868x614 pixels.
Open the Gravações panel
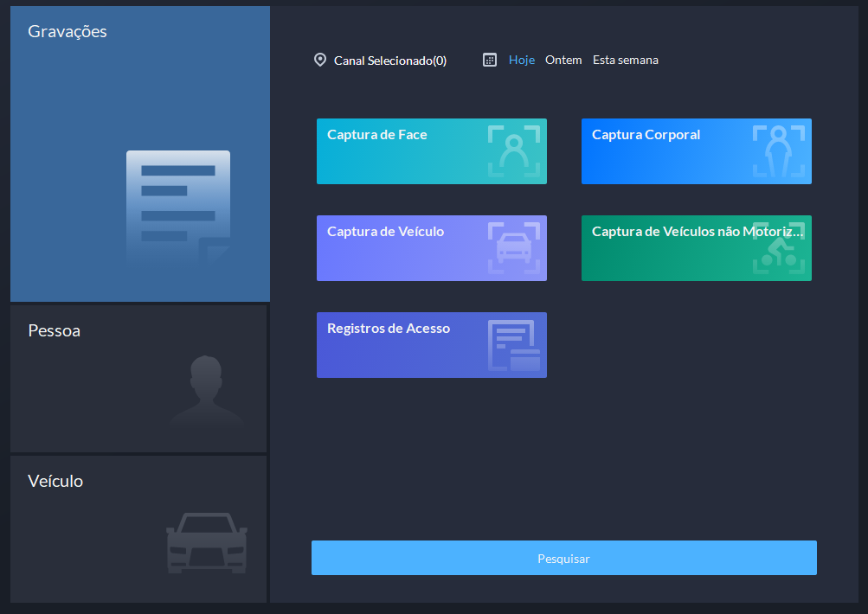pyautogui.click(x=140, y=154)
